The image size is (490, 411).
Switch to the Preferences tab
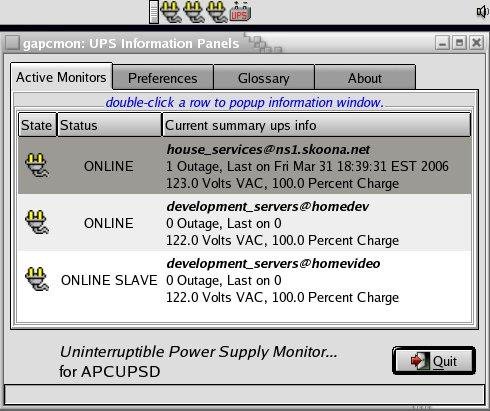click(163, 78)
